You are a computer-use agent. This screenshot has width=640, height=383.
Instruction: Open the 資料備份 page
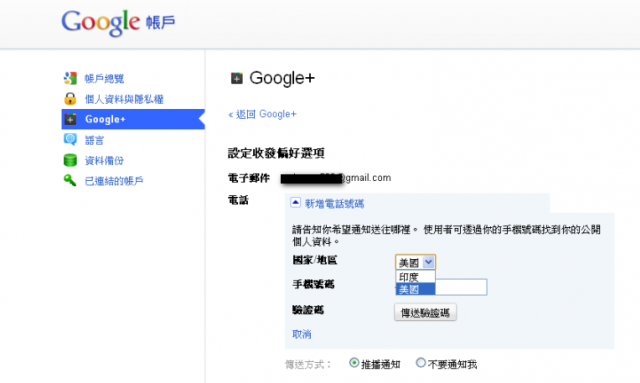point(104,160)
